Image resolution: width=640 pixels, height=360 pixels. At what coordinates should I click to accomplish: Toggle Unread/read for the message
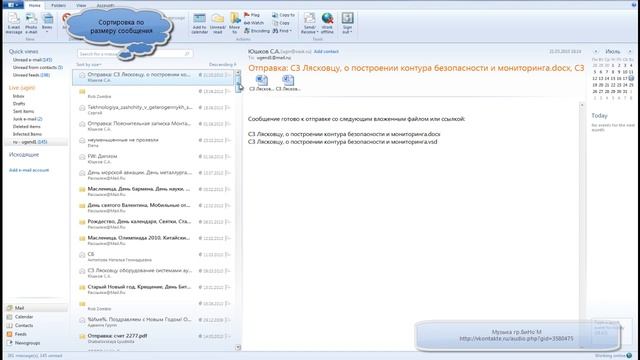(218, 23)
